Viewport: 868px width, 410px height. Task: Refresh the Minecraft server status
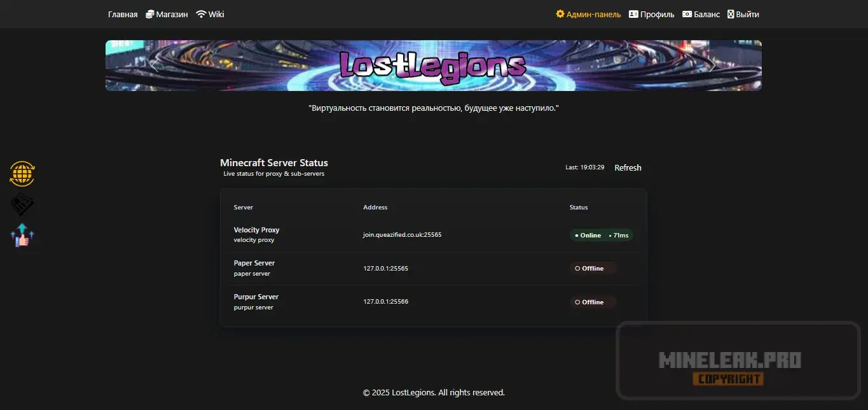tap(628, 167)
